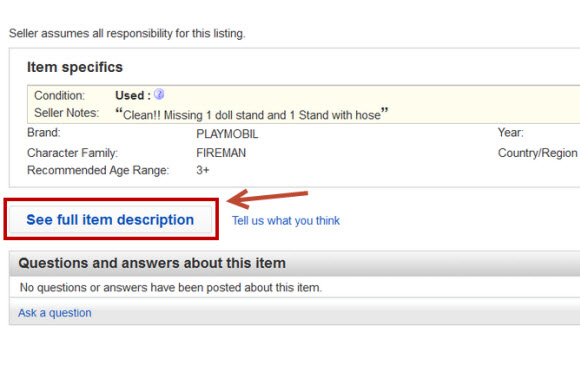
Task: Click the See full item description button
Action: [110, 220]
